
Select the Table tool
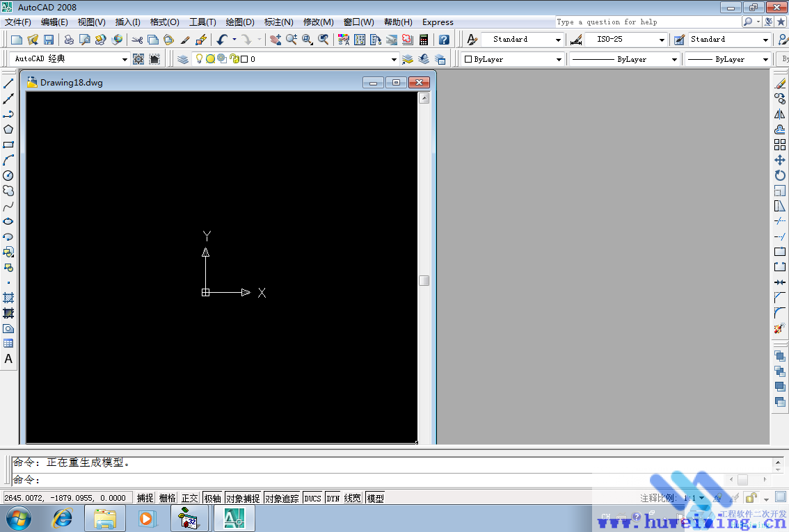8,344
